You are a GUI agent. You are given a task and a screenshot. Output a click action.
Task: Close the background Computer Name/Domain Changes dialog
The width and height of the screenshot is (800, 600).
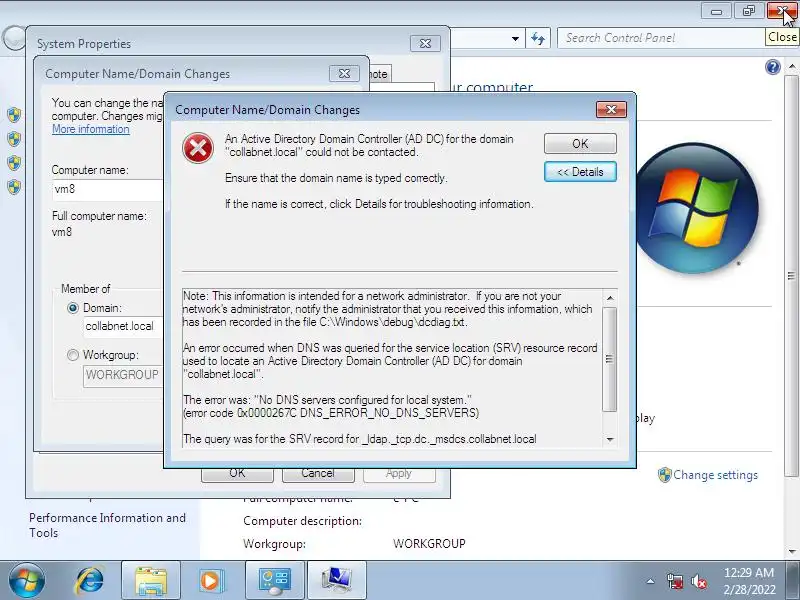[344, 73]
